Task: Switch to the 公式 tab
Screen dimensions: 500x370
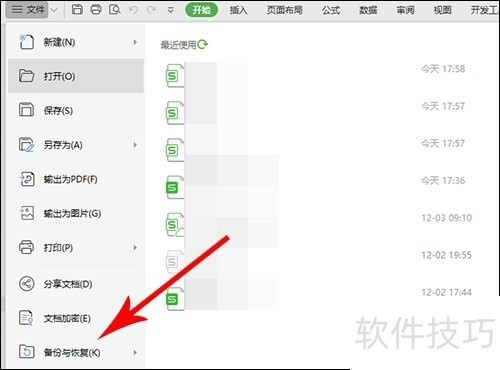Action: pos(331,10)
